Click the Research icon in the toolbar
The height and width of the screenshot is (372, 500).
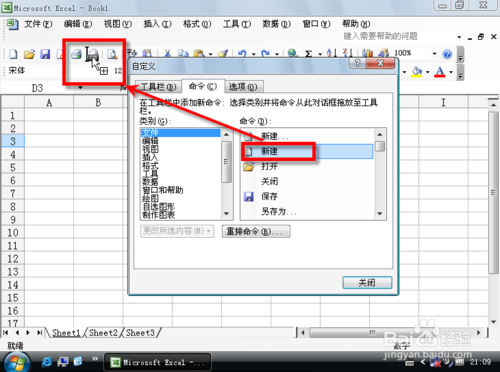[147, 53]
